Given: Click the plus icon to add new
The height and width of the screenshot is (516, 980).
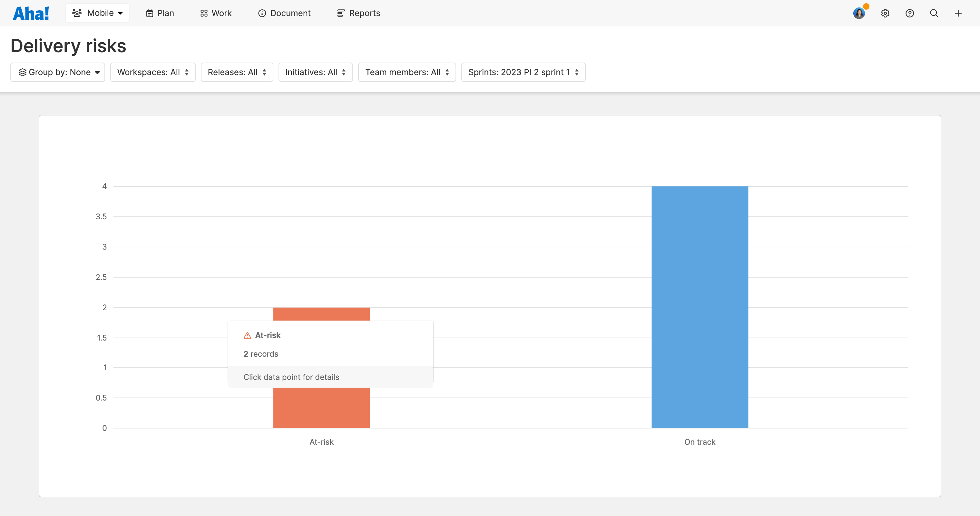Looking at the screenshot, I should tap(958, 13).
